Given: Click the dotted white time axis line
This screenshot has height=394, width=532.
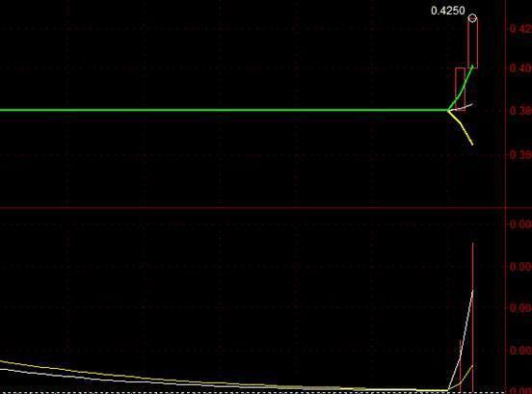Looking at the screenshot, I should click(x=224, y=392).
